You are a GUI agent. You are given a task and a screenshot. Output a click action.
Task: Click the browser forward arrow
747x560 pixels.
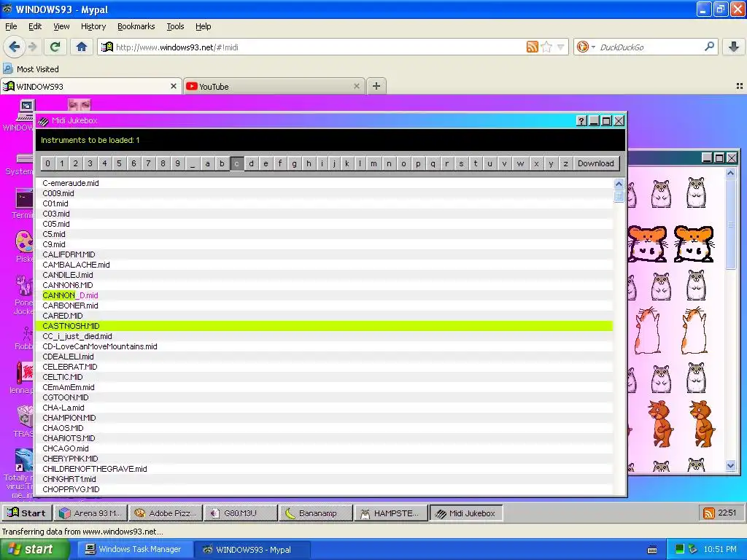click(32, 47)
